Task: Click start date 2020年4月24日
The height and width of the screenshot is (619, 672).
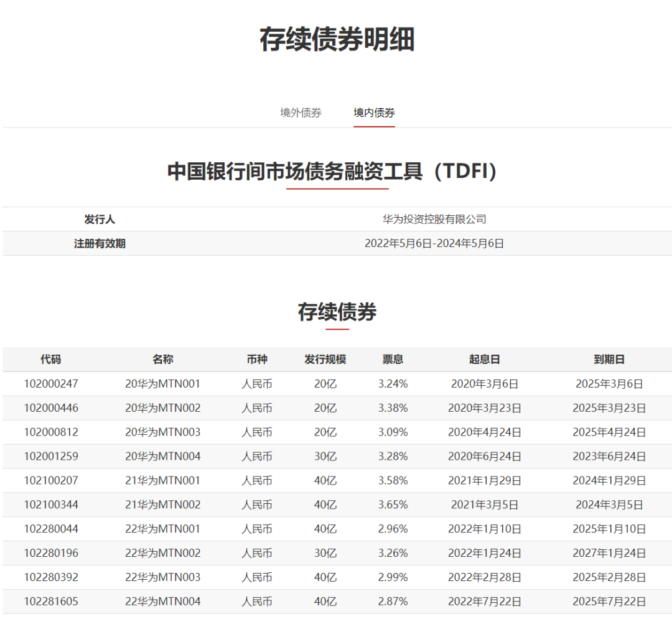Action: click(x=485, y=432)
